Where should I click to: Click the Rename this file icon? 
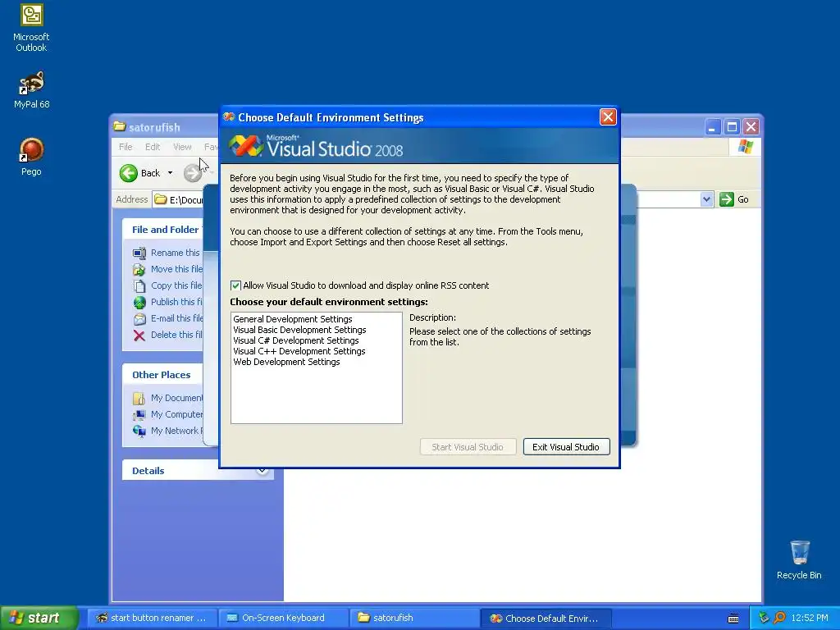tap(139, 253)
